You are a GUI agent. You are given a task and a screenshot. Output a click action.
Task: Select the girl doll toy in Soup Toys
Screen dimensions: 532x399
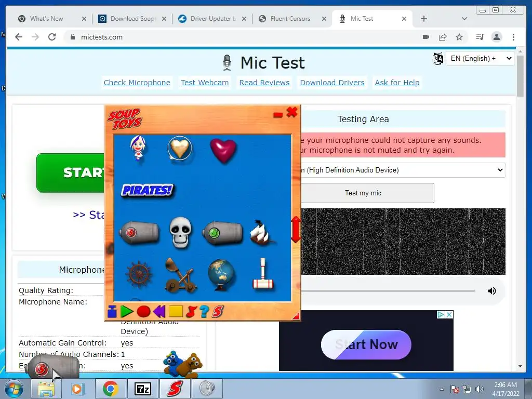click(x=138, y=148)
